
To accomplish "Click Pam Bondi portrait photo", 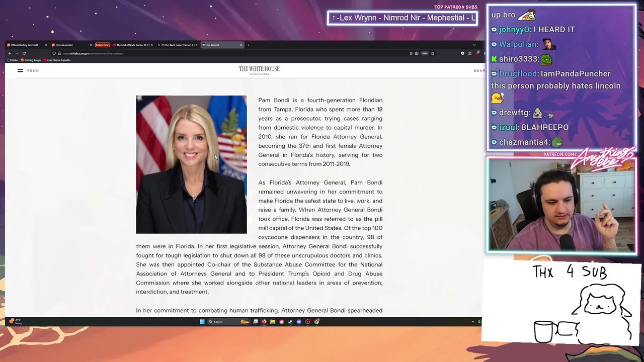I will pyautogui.click(x=191, y=164).
